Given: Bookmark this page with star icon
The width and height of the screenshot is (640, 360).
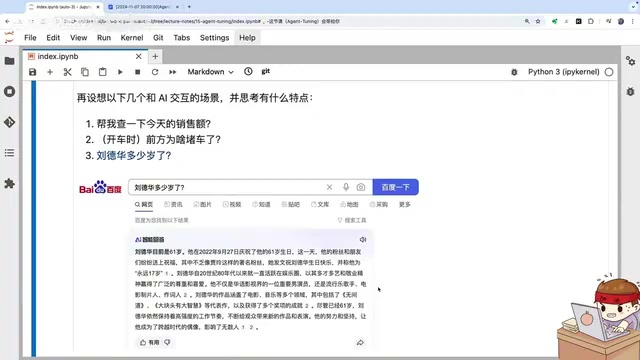Looking at the screenshot, I should (538, 21).
